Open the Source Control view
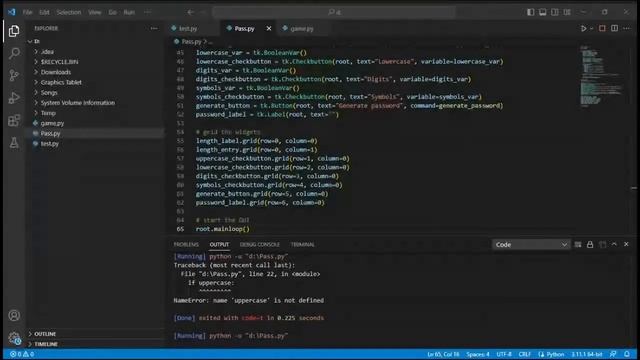Screen dimensions: 640x360 [14, 76]
